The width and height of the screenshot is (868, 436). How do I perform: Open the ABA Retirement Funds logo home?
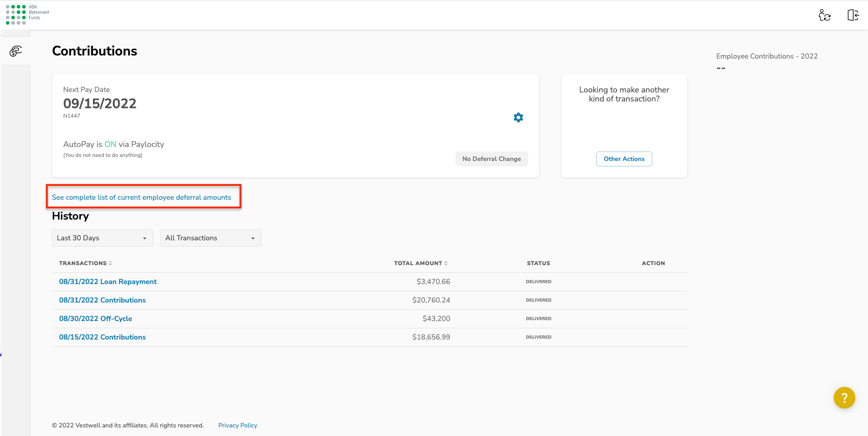(27, 14)
